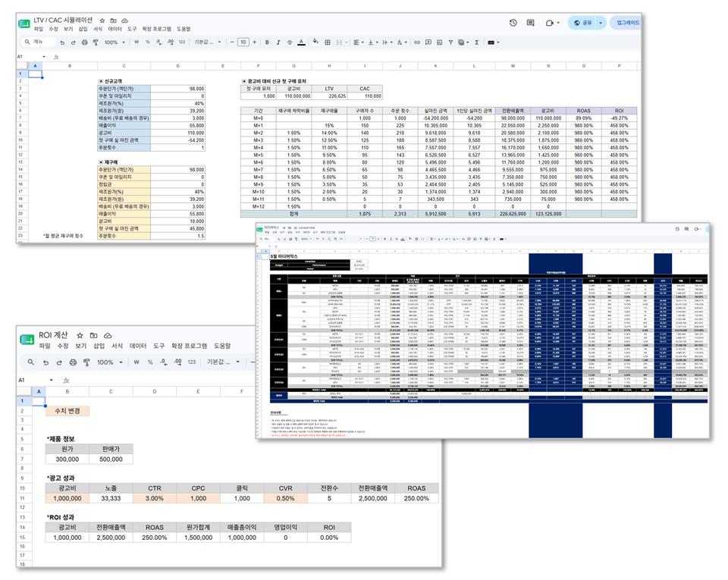Star the ROI 계산 document

pyautogui.click(x=80, y=335)
